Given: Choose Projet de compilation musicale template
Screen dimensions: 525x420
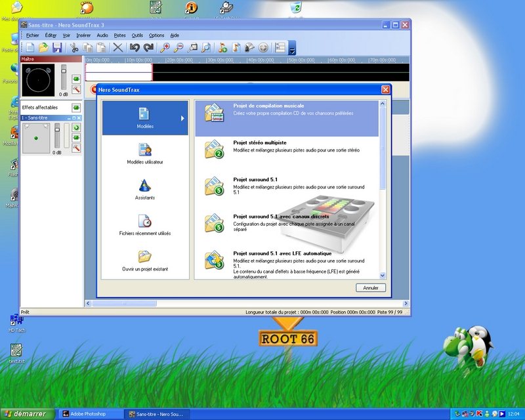Looking at the screenshot, I should click(287, 119).
